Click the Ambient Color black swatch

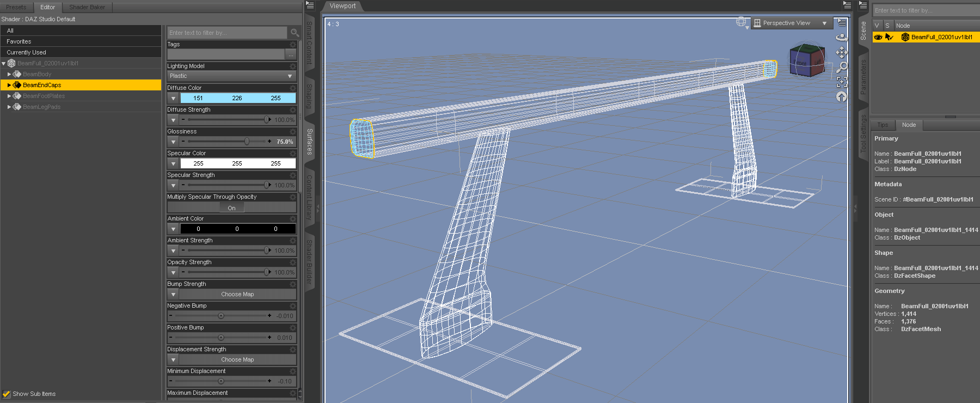coord(238,229)
